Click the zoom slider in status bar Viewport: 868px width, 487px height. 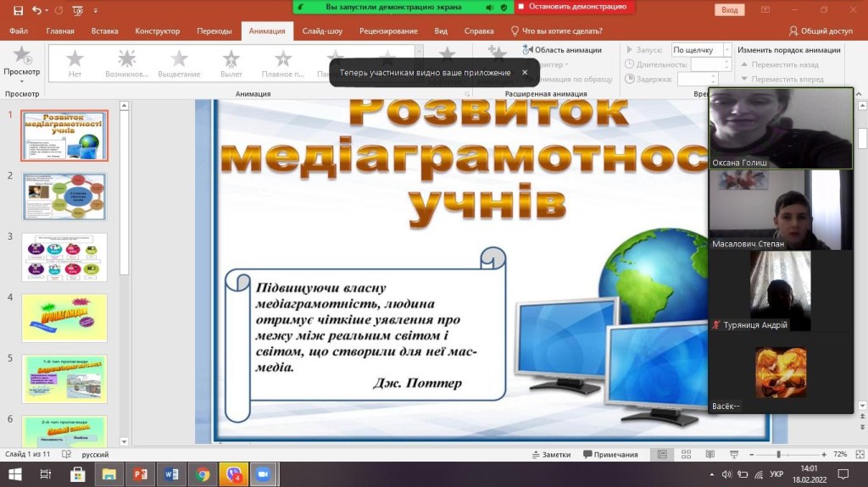778,455
